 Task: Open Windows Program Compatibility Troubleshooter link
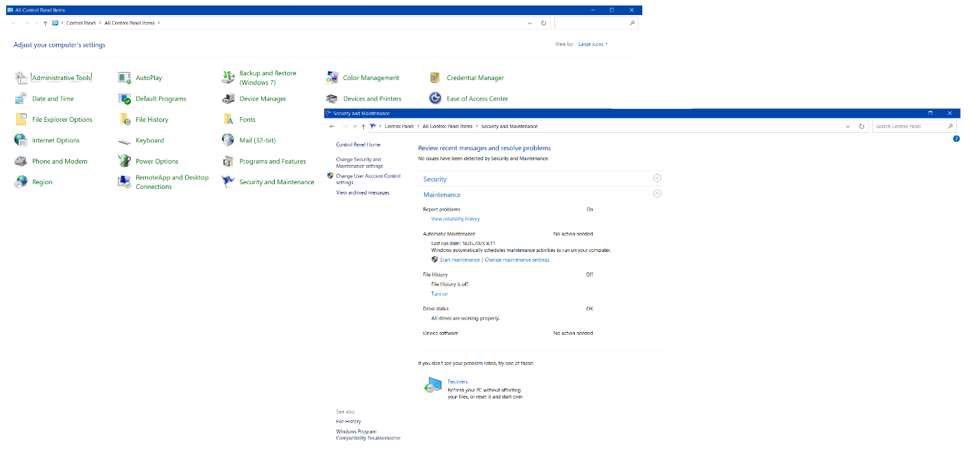pos(368,435)
